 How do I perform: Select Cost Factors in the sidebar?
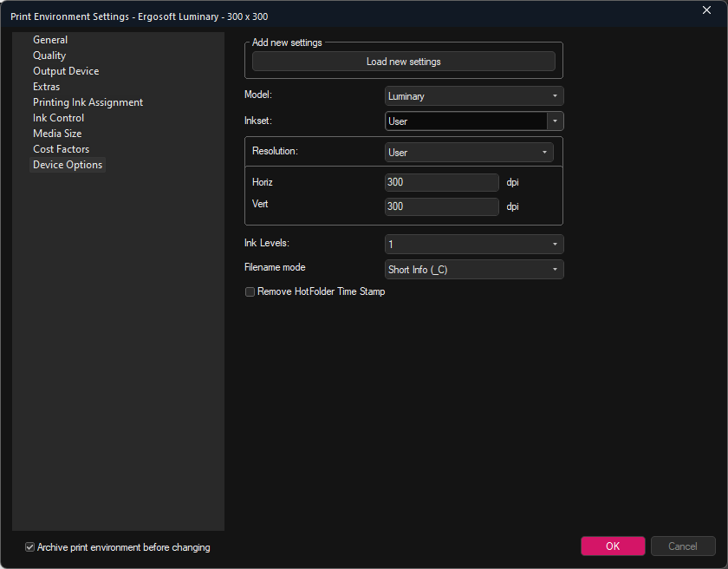coord(61,149)
